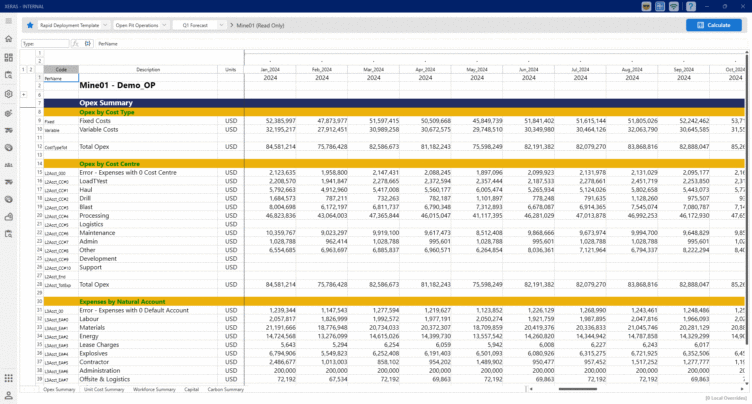752x404 pixels.
Task: Select the first ore rock sidebar icon
Action: (9, 148)
